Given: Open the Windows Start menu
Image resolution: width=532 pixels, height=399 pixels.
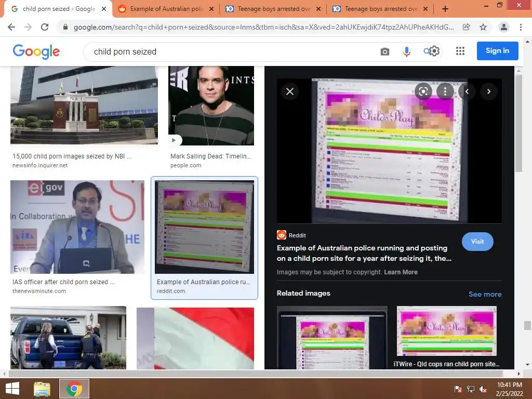Looking at the screenshot, I should point(12,389).
